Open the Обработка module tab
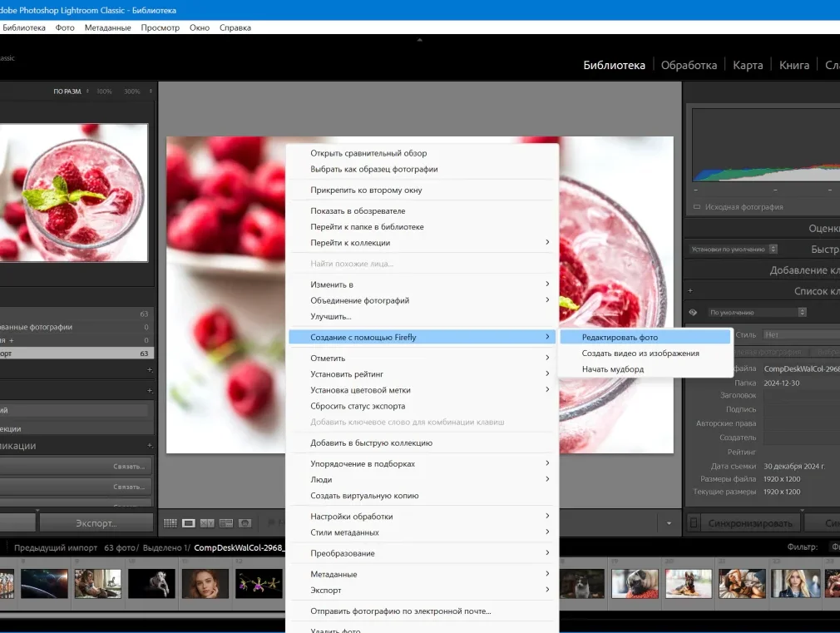 (x=689, y=65)
